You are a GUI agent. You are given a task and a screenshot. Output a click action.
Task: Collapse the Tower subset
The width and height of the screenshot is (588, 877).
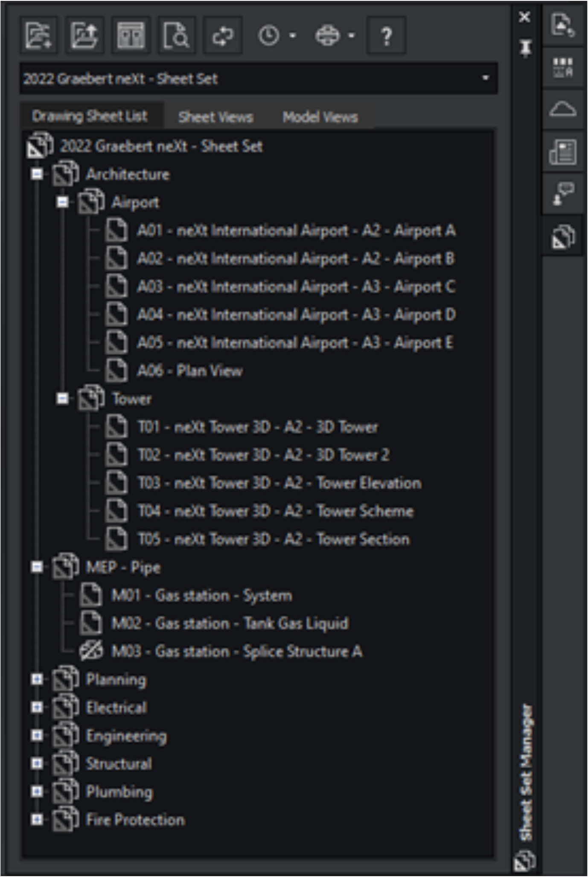point(62,399)
